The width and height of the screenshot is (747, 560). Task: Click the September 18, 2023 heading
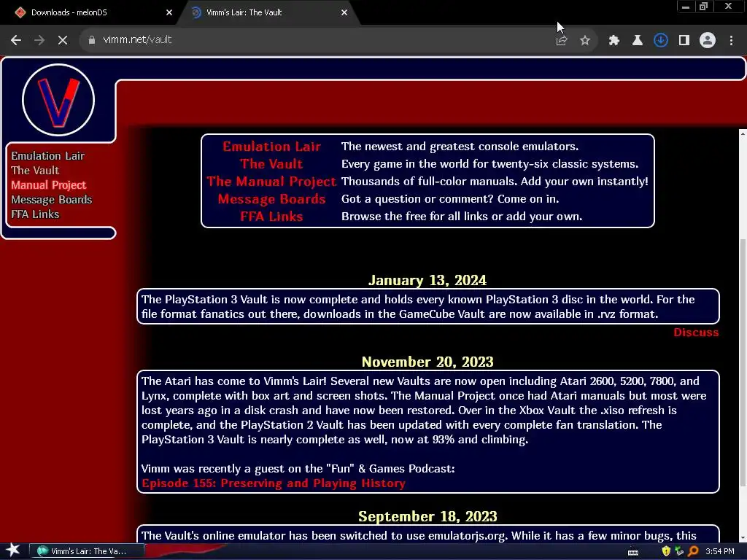427,517
